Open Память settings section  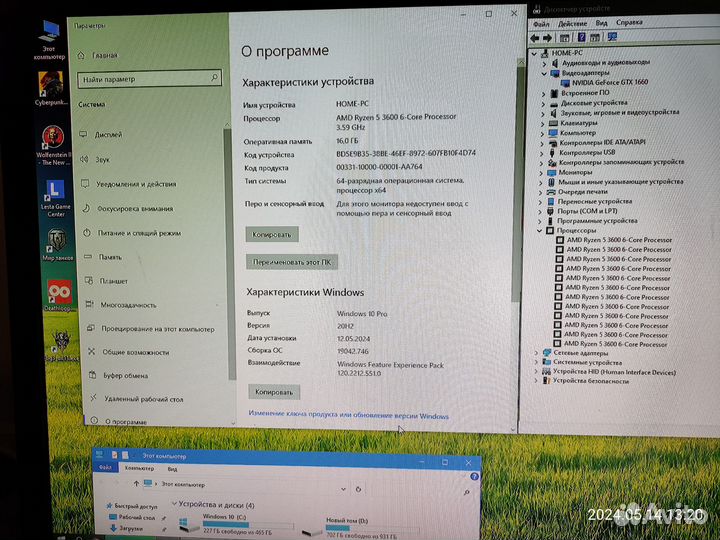coord(103,257)
